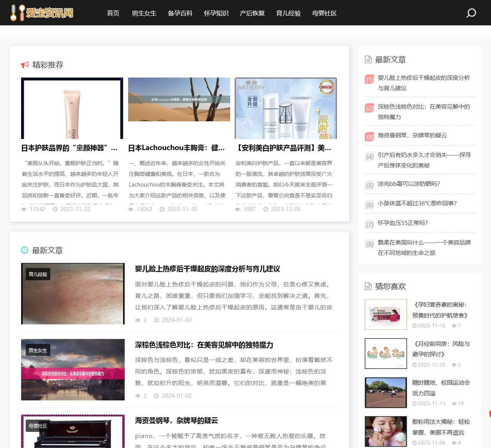491x448 pixels.
Task: Click the eye view-count icon showing 17542
Action: [24, 209]
